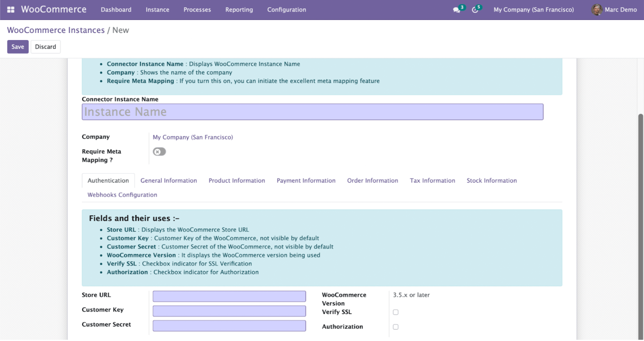
Task: Click the Discard button
Action: pos(45,47)
